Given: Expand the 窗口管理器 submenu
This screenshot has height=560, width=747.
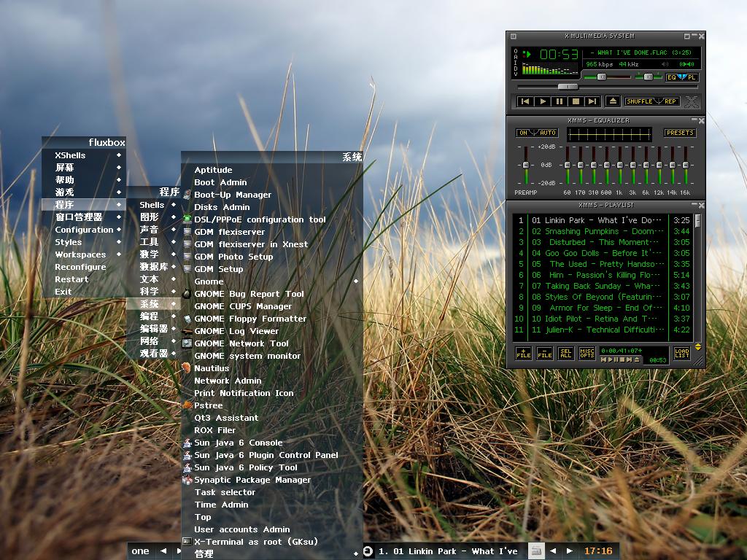Looking at the screenshot, I should pyautogui.click(x=84, y=217).
